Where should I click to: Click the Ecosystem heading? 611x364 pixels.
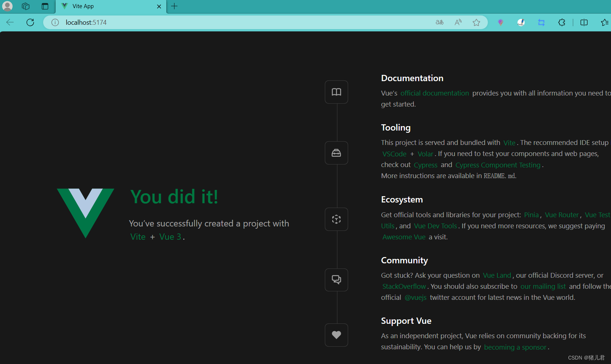pos(402,200)
